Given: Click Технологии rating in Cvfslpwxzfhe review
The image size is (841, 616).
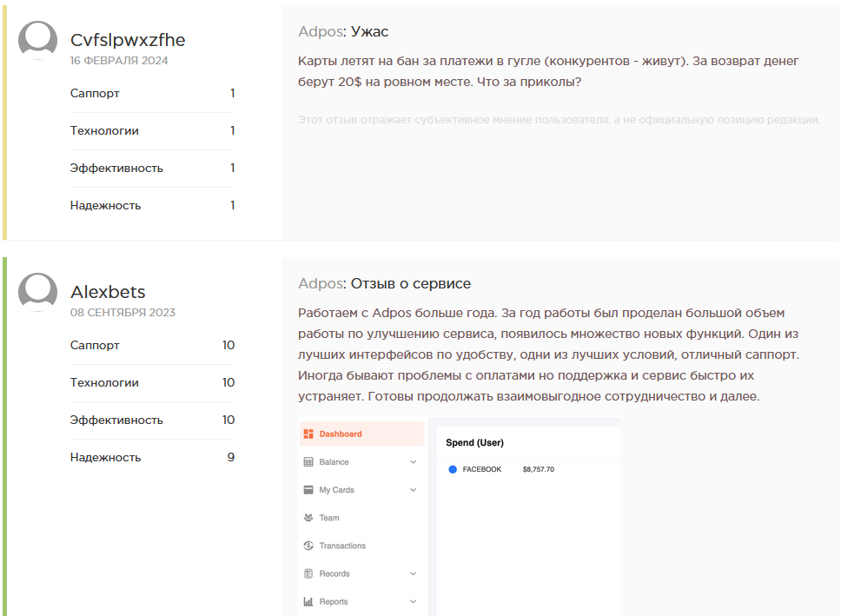Looking at the screenshot, I should pyautogui.click(x=152, y=131).
